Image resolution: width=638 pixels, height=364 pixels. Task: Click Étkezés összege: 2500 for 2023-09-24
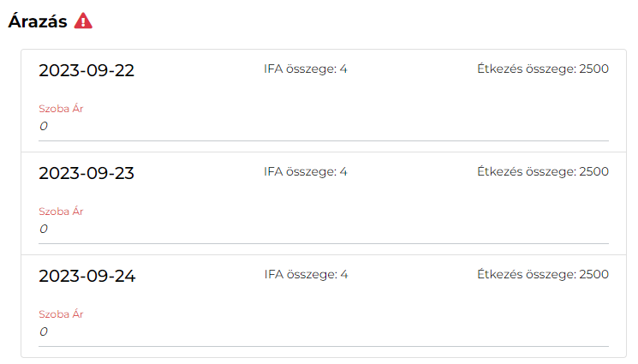tap(542, 275)
